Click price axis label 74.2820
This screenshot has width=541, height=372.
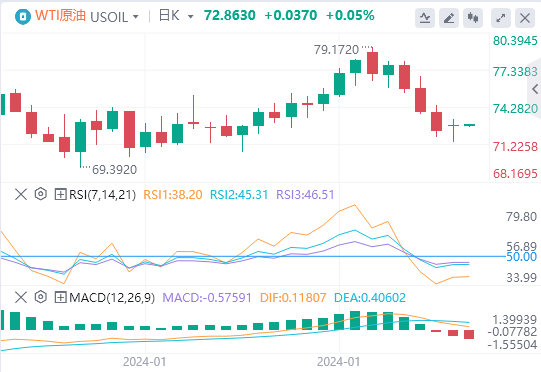coord(515,109)
